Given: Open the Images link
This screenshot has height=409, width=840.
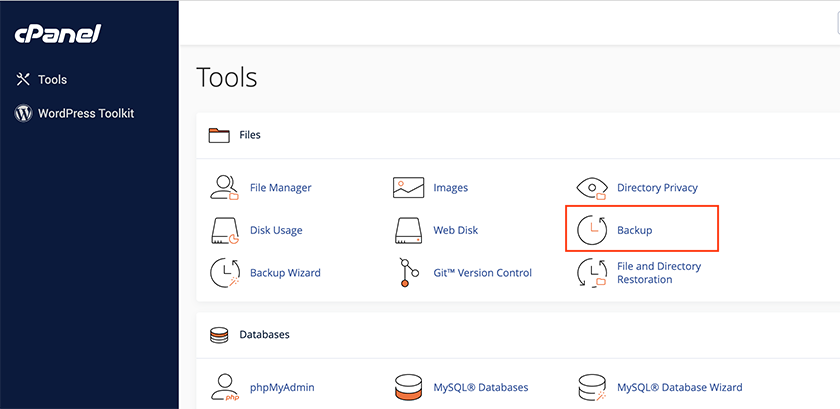Looking at the screenshot, I should click(x=451, y=188).
